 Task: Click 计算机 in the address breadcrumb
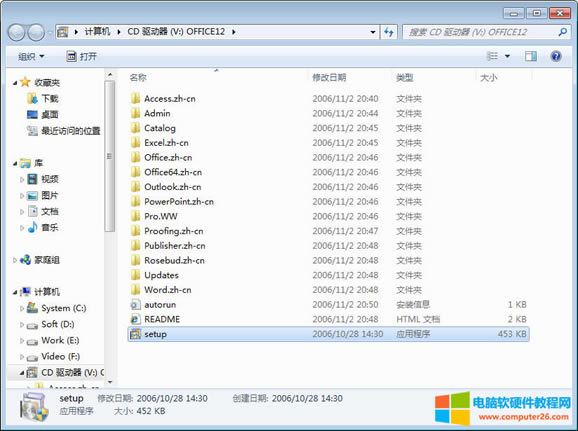click(97, 32)
